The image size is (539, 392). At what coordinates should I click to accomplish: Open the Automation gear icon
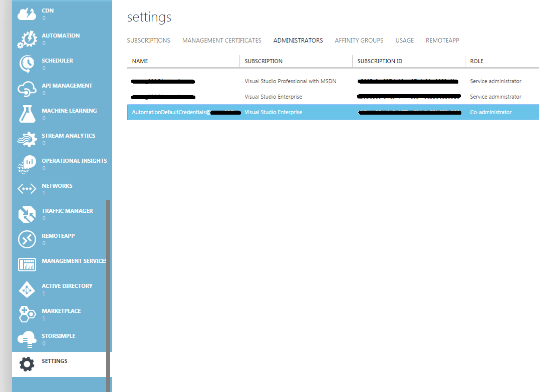point(27,39)
